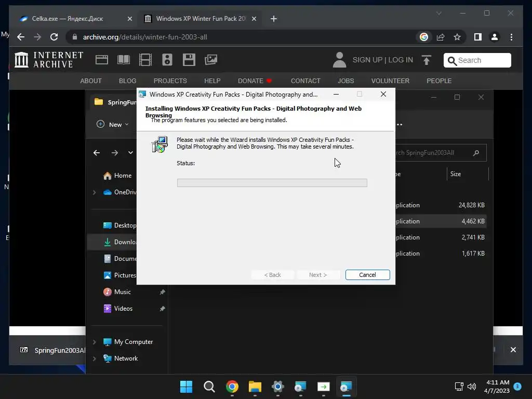Image resolution: width=532 pixels, height=399 pixels.
Task: Open the Images icon
Action: (211, 60)
